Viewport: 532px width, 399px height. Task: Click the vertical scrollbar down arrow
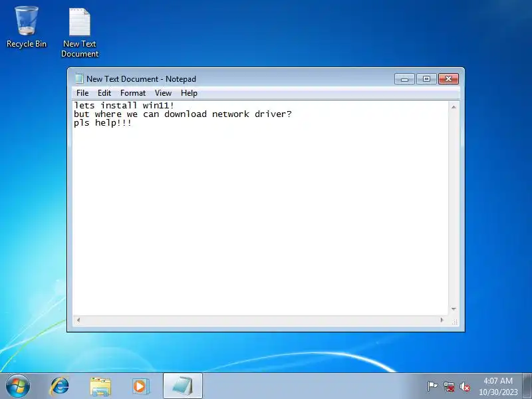(454, 309)
